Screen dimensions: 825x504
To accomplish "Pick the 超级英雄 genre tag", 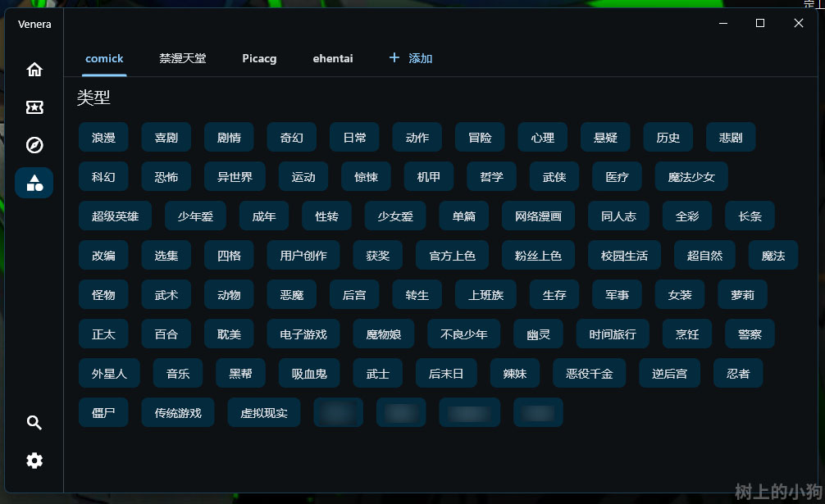I will [x=115, y=216].
